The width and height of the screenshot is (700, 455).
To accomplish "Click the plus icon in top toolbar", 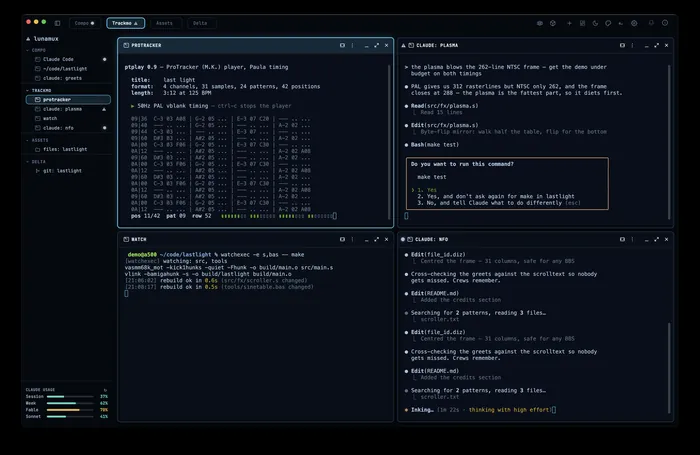I will (x=569, y=23).
